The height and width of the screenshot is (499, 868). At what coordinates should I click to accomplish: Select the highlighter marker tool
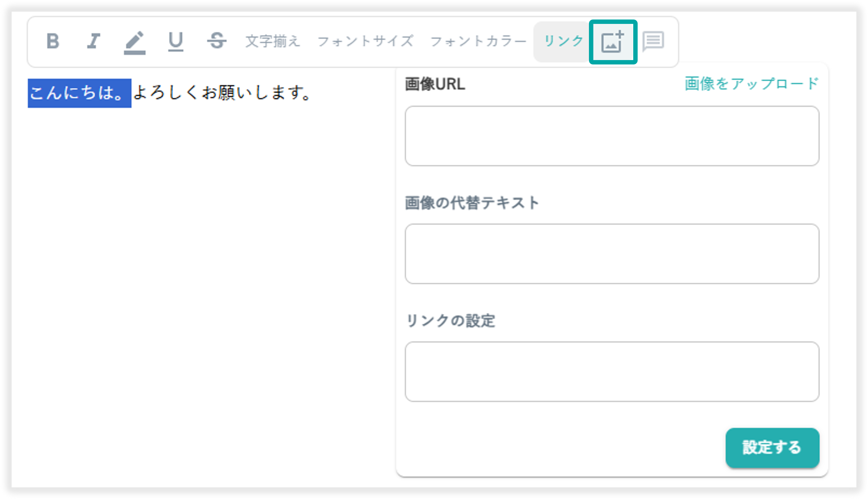pos(134,42)
